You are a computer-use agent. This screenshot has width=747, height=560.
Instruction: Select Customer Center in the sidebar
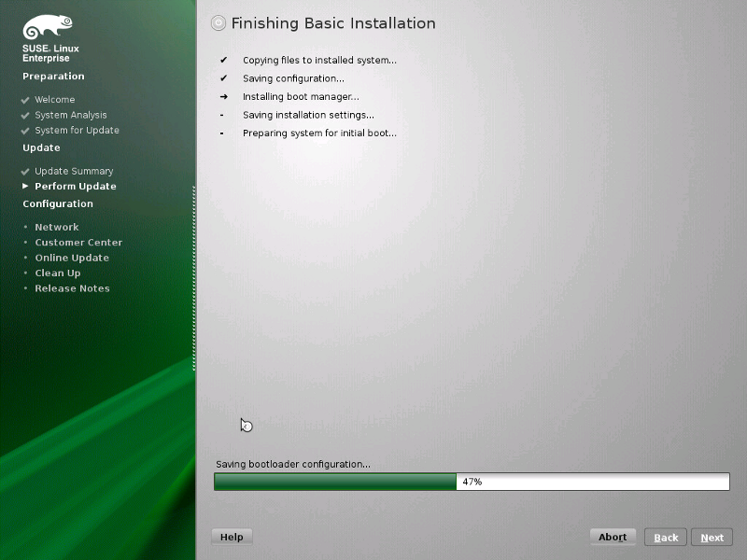pyautogui.click(x=78, y=243)
